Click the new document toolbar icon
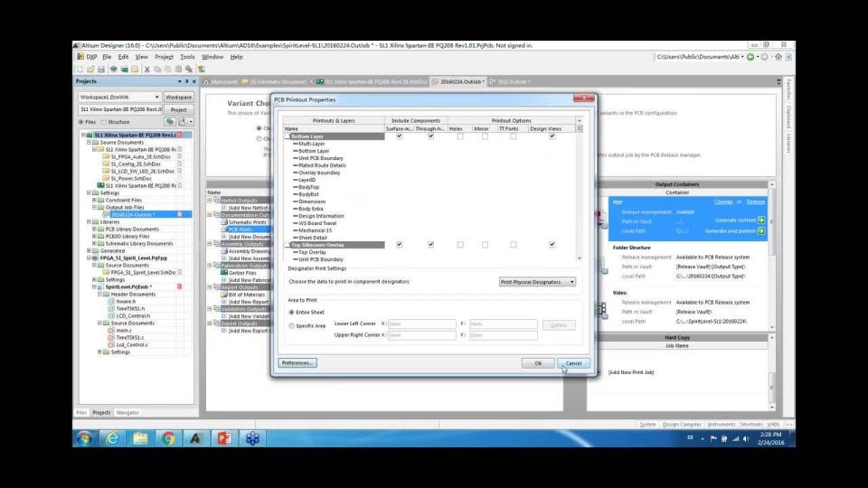Image resolution: width=868 pixels, height=488 pixels. tap(80, 70)
